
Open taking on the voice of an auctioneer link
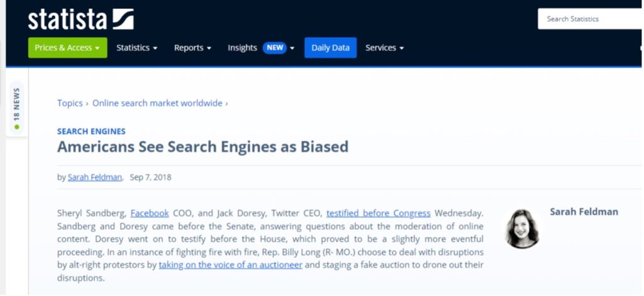tap(230, 265)
